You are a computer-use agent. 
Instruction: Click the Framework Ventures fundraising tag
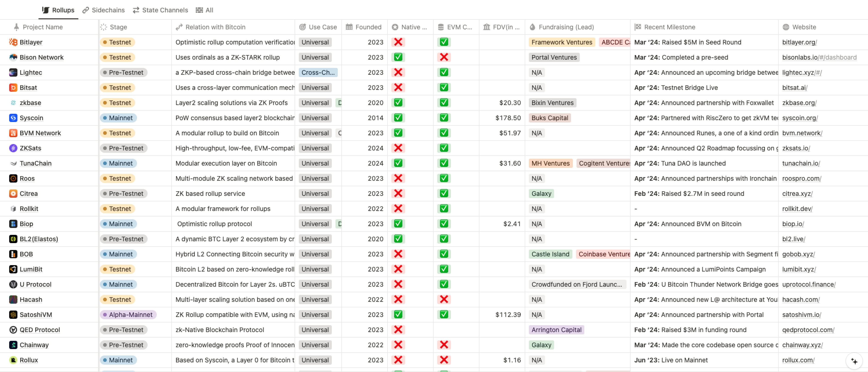(x=562, y=42)
